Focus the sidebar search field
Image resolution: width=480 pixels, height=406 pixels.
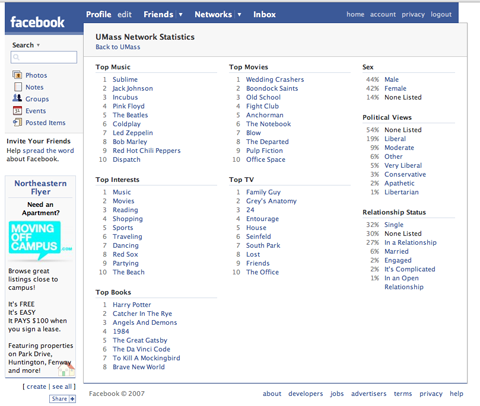click(x=44, y=57)
